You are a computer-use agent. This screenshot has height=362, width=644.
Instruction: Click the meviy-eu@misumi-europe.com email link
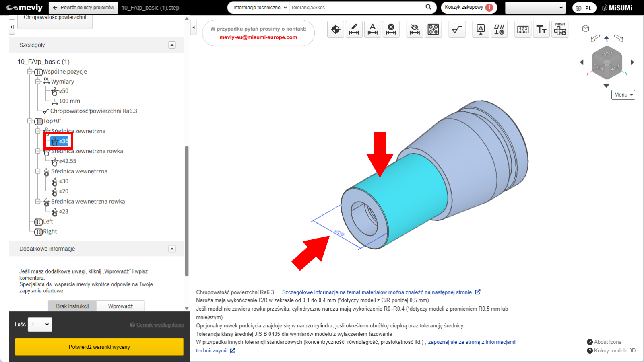click(x=258, y=37)
